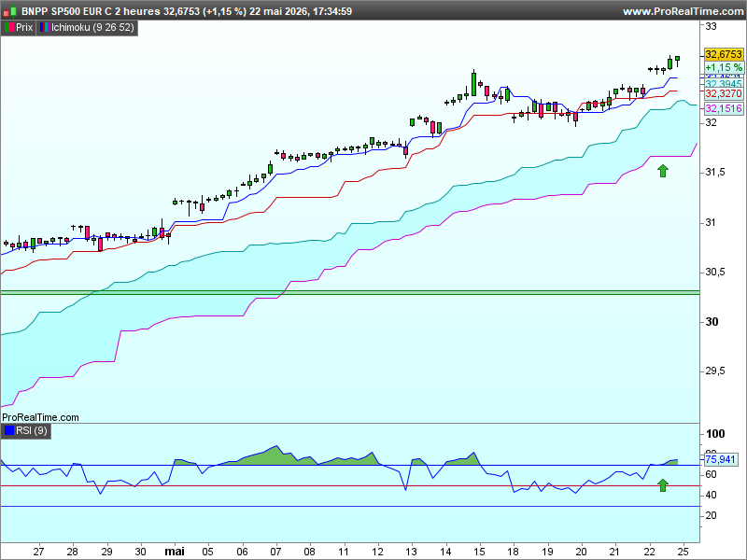Click the 29,5 price axis value
This screenshot has height=560, width=747.
715,371
